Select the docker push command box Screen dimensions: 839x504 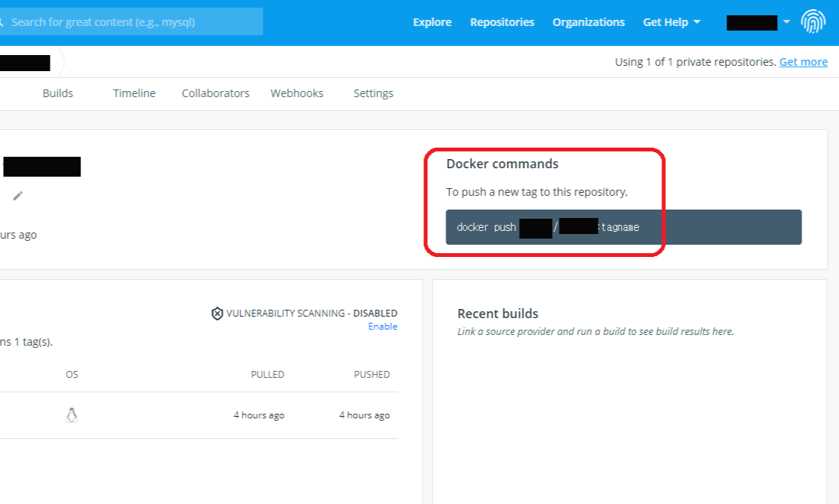[x=623, y=227]
